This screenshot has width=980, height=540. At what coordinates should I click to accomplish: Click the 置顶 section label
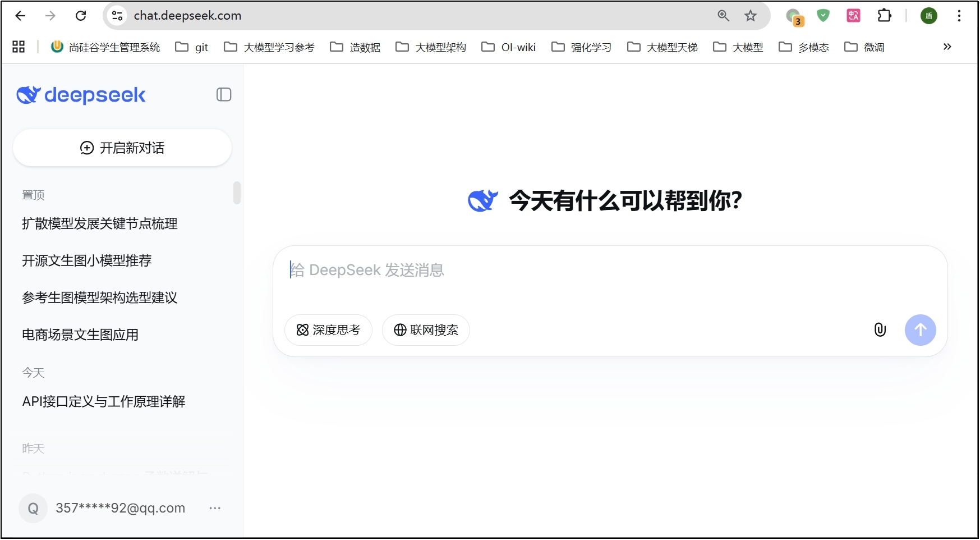click(33, 195)
